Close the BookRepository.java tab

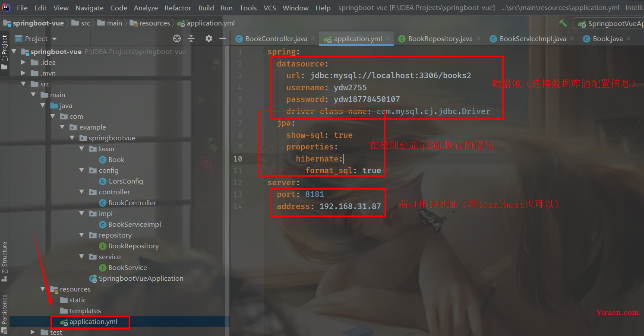coord(478,39)
